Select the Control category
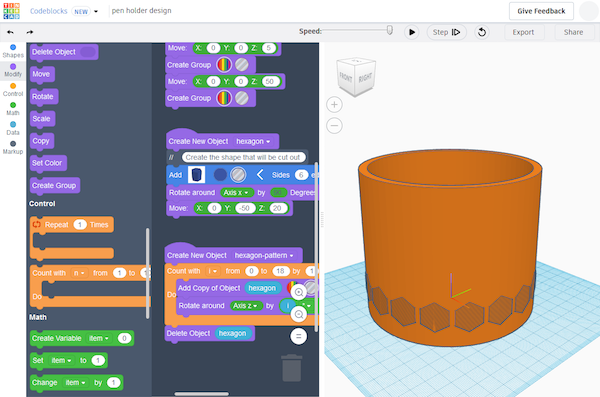Screen dimensions: 600x397 coord(13,90)
